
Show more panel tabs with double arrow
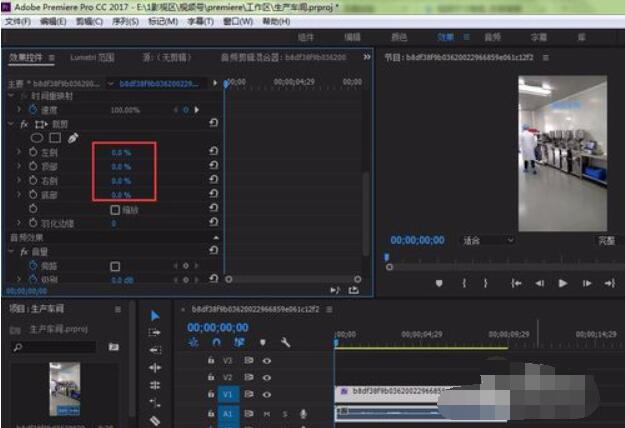coord(367,57)
